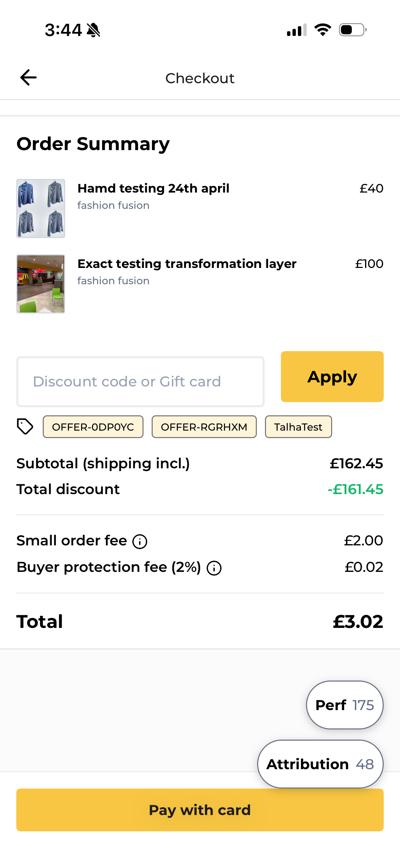Open Exact testing transformation layer item
The image size is (400, 868).
pyautogui.click(x=187, y=264)
